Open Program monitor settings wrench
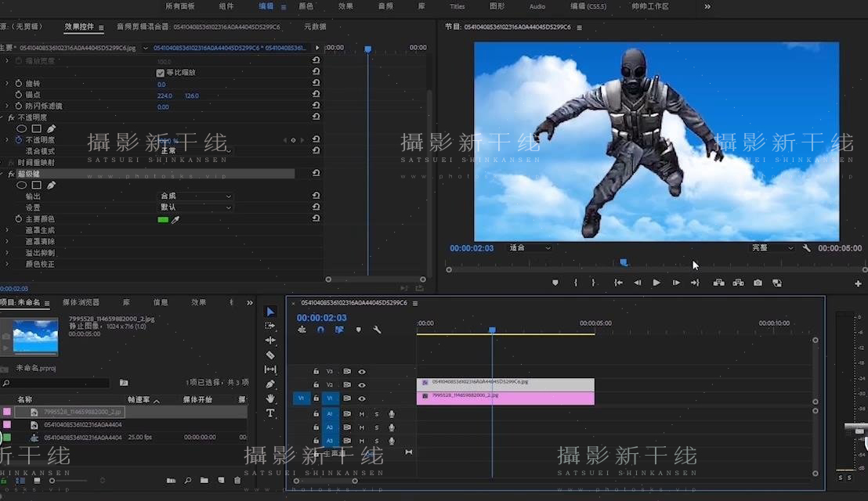Viewport: 868px width, 501px height. 807,248
